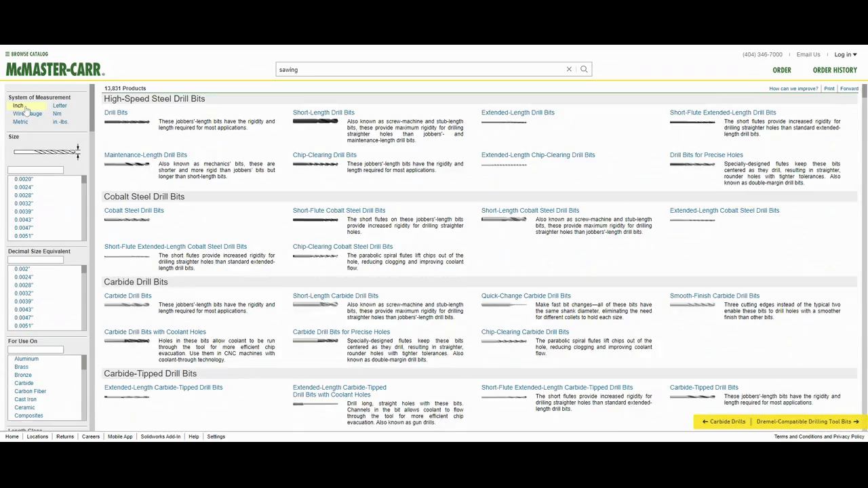The height and width of the screenshot is (488, 868).
Task: Filter by 0.0020" in the Size list
Action: pyautogui.click(x=24, y=179)
